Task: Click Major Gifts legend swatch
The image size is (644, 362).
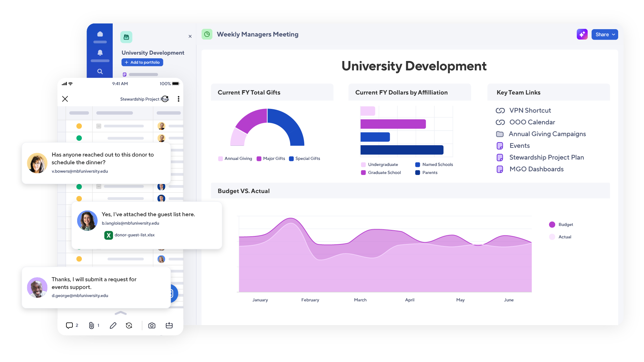Action: [x=259, y=159]
